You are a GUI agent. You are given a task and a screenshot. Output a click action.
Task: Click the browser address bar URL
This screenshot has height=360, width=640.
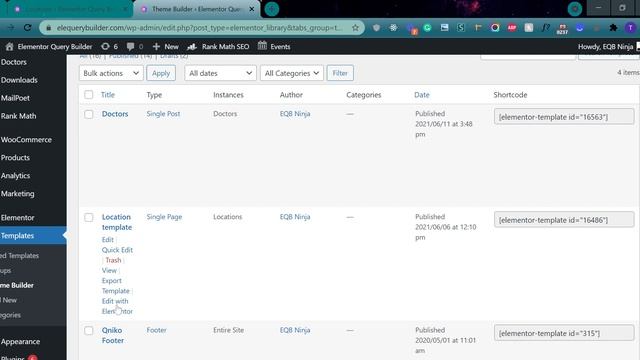click(x=200, y=28)
